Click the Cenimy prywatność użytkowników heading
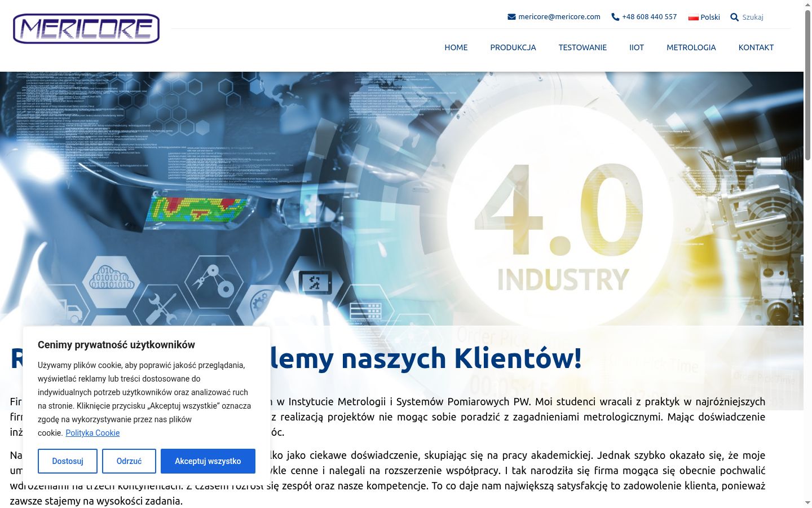 116,345
